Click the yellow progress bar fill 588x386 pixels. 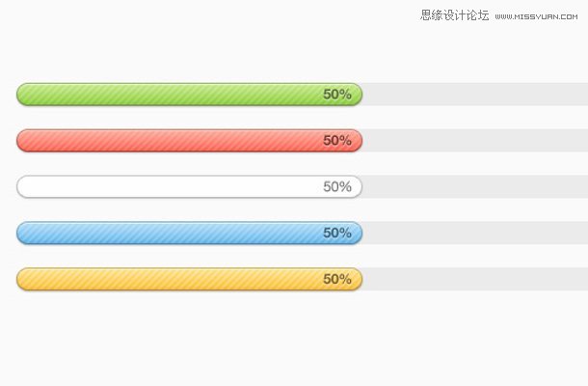(x=189, y=279)
